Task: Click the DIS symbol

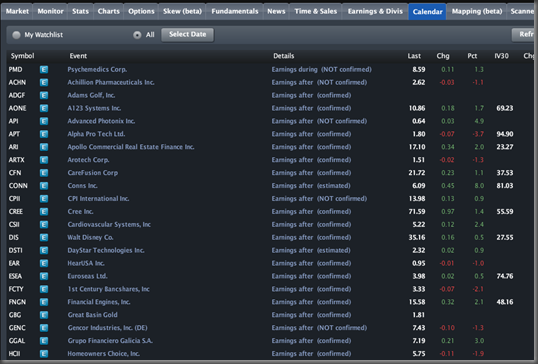Action: tap(14, 237)
